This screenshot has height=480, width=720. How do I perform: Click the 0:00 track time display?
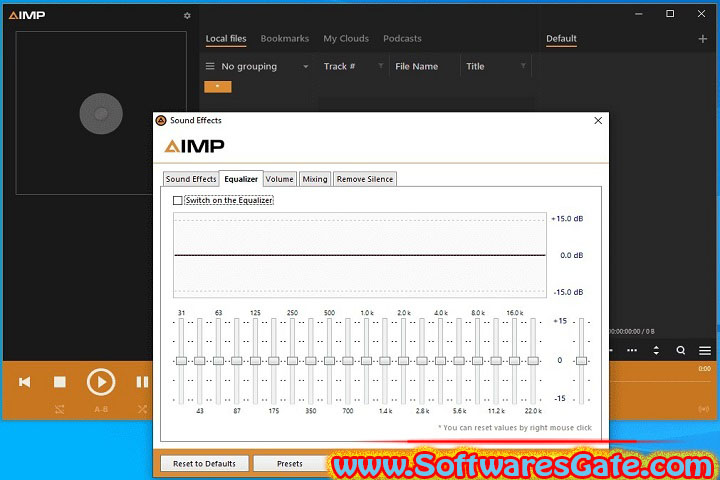[704, 368]
